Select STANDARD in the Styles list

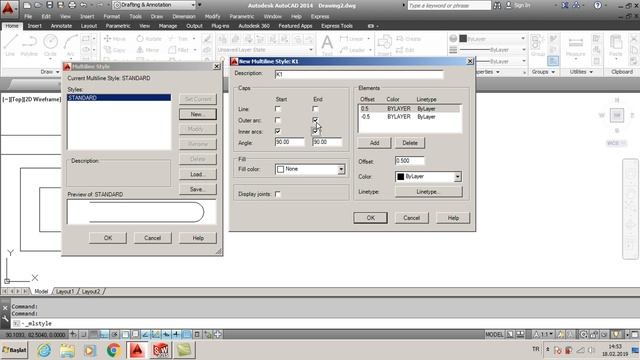click(x=119, y=98)
